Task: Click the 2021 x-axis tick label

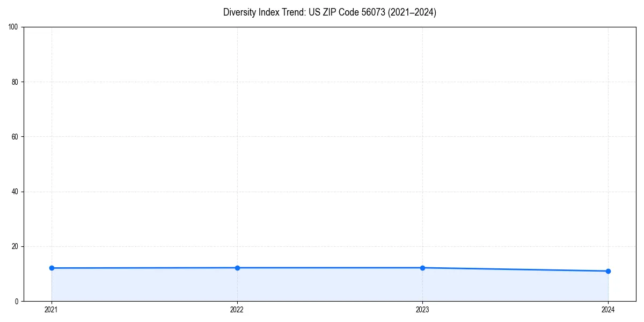Action: coord(52,309)
